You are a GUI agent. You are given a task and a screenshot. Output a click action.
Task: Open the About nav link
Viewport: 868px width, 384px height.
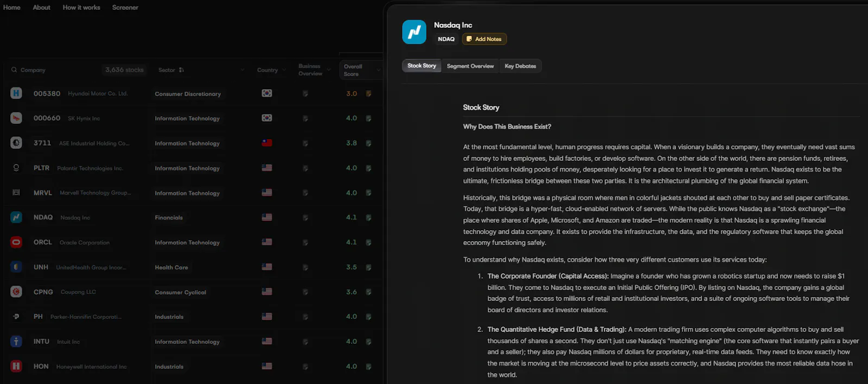pos(41,8)
